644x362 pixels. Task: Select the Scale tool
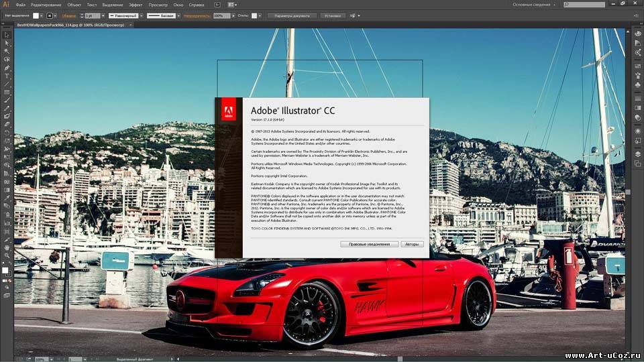[7, 141]
